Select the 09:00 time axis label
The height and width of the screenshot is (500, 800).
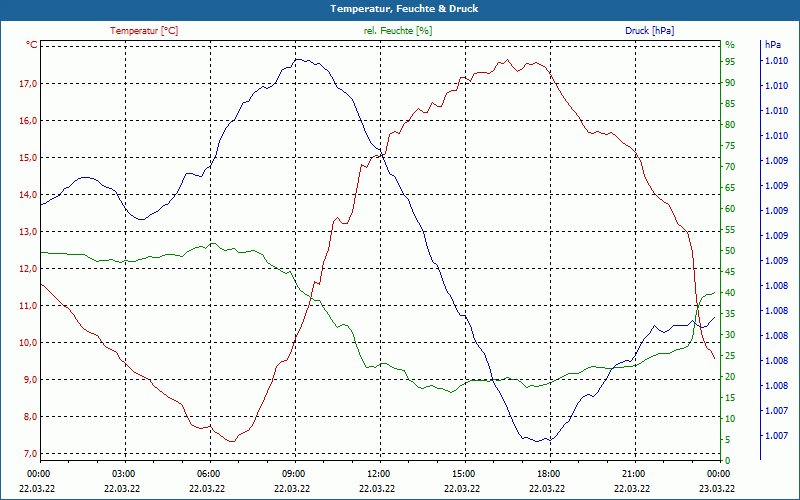click(x=293, y=473)
